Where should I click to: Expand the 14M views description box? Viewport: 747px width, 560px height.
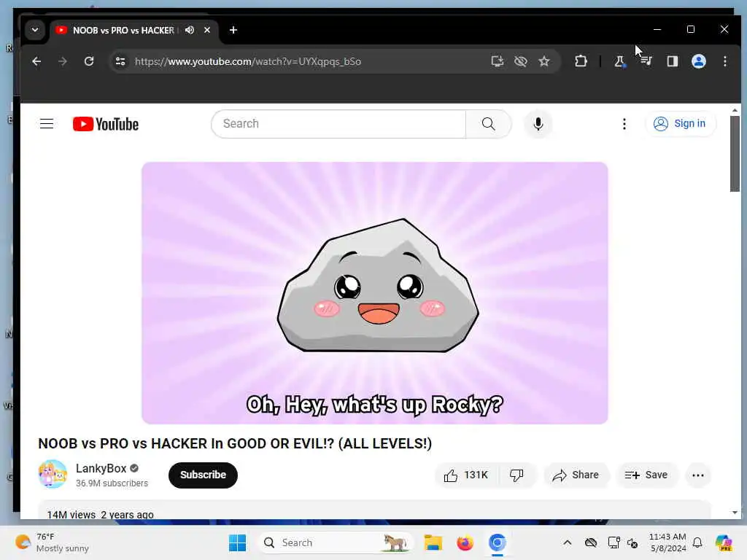[x=374, y=510]
